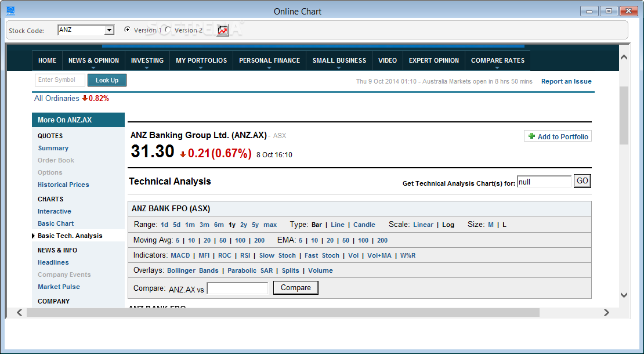The image size is (644, 354).
Task: Expand the Small Business menu
Action: [x=339, y=60]
